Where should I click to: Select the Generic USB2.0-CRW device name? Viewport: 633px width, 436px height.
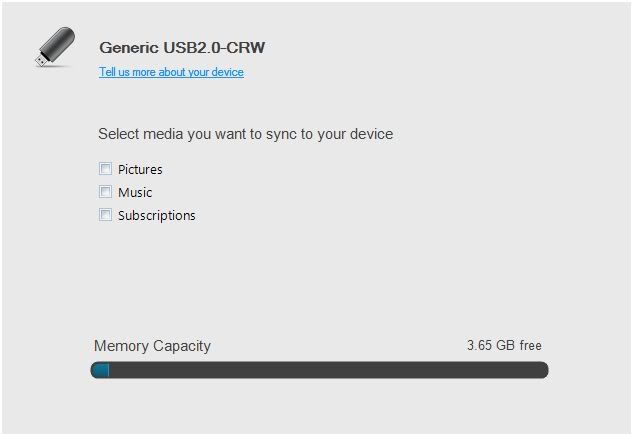(181, 47)
